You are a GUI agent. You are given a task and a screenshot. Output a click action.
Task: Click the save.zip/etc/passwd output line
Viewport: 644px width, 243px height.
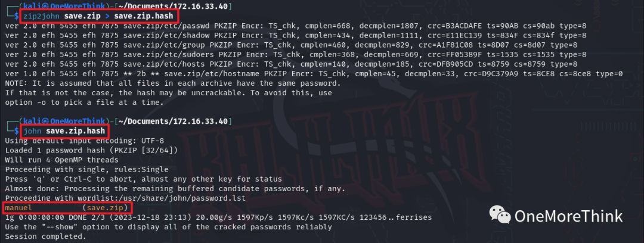click(x=296, y=26)
